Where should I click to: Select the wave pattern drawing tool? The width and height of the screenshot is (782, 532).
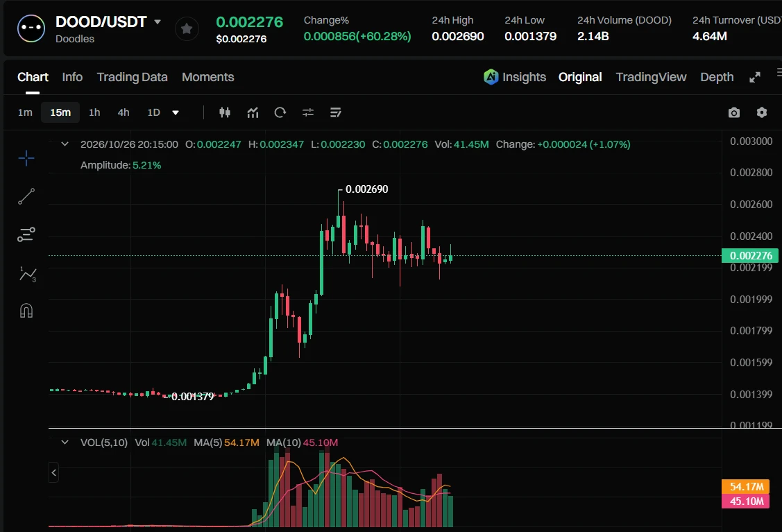pyautogui.click(x=28, y=274)
